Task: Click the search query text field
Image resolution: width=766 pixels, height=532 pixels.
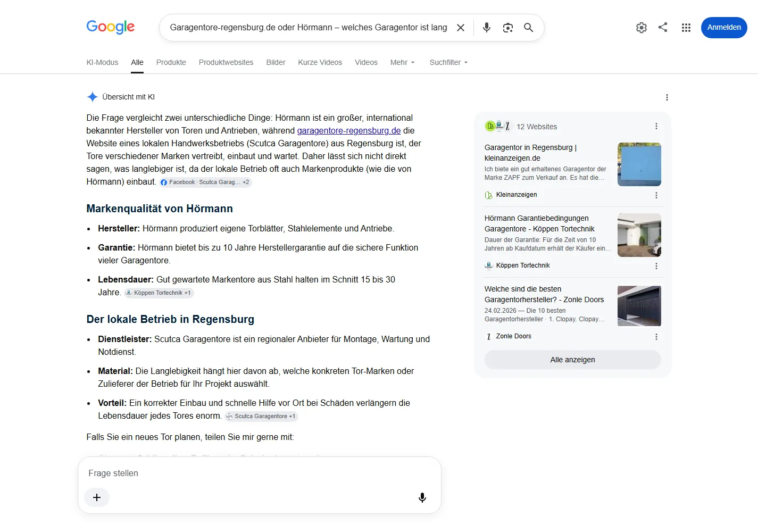Action: tap(309, 28)
